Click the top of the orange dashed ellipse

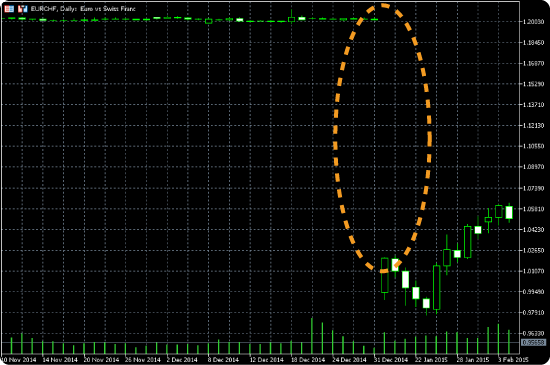[x=383, y=5]
